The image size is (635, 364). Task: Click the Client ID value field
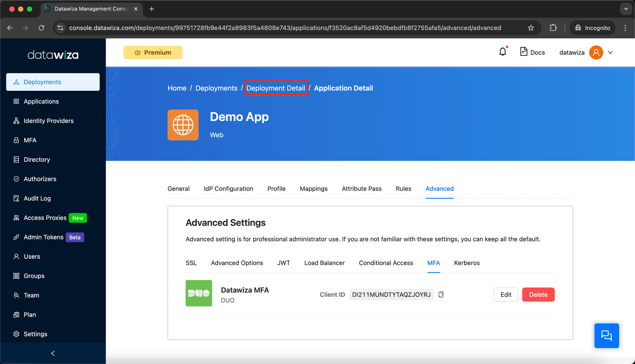point(391,295)
